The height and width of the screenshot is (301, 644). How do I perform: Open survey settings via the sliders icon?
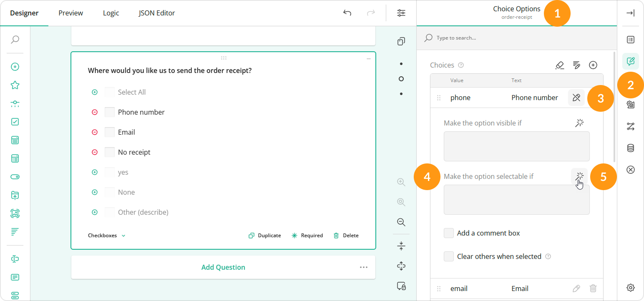[x=401, y=13]
